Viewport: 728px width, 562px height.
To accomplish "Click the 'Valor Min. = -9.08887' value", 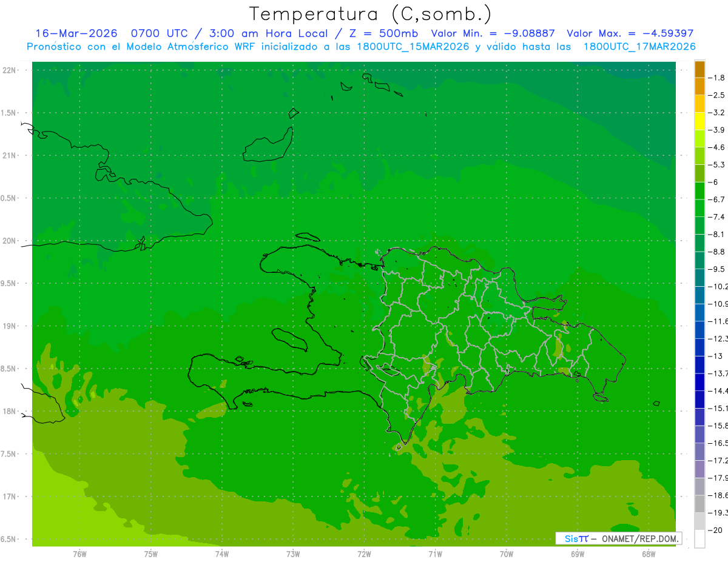I will point(493,33).
